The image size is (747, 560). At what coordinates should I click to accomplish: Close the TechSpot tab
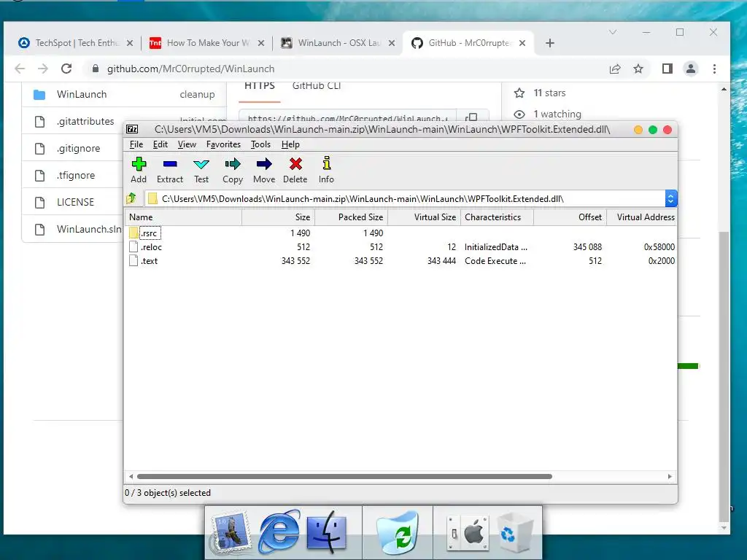(130, 43)
